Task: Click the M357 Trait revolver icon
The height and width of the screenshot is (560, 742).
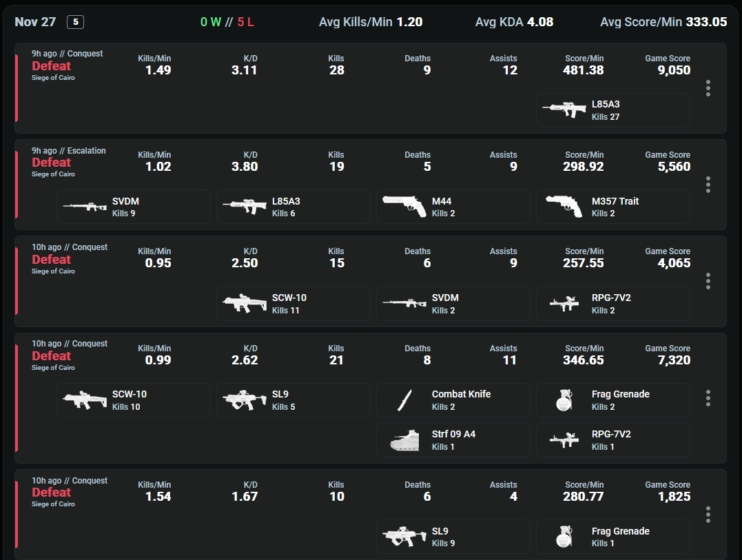Action: (x=564, y=207)
